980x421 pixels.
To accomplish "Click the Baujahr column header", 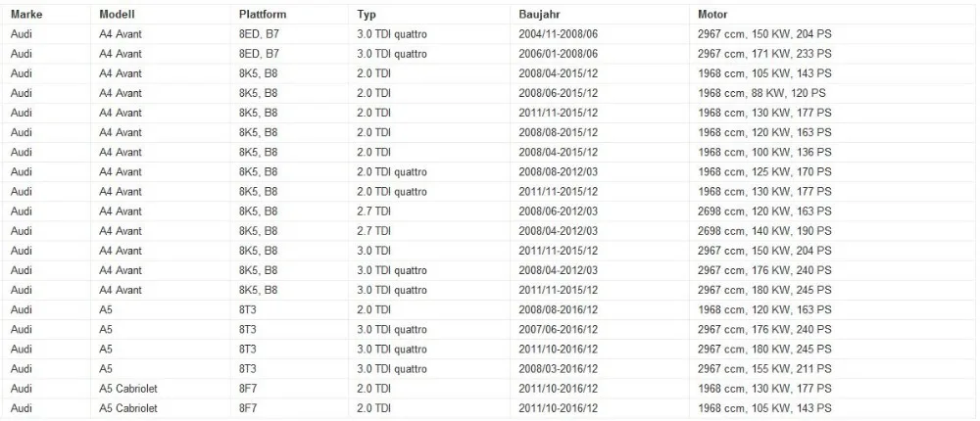I will pyautogui.click(x=537, y=15).
